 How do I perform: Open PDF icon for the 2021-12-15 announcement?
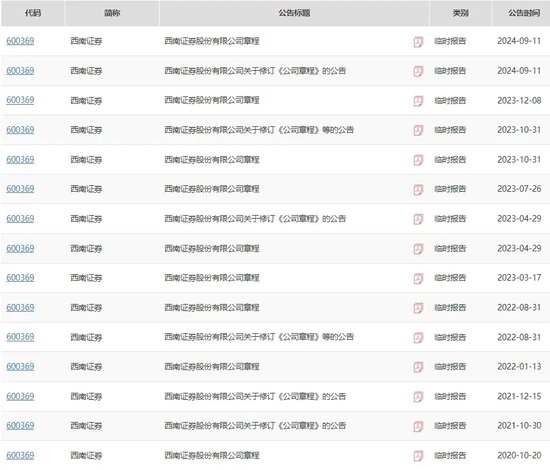418,397
